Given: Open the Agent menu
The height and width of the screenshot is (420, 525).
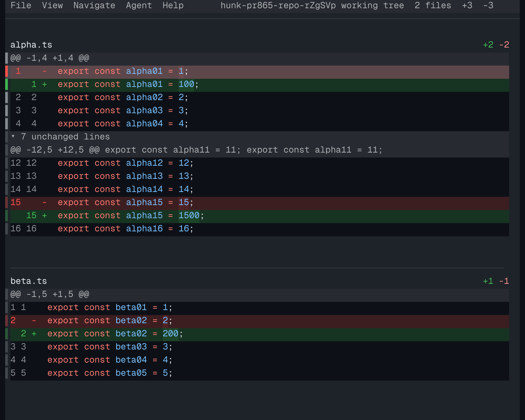Looking at the screenshot, I should point(139,5).
